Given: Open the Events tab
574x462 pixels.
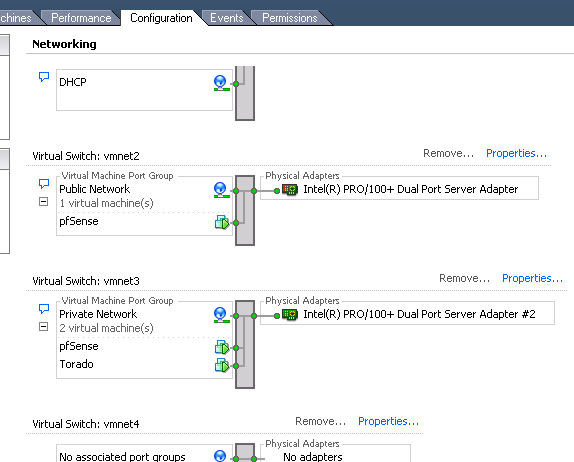Looking at the screenshot, I should pyautogui.click(x=227, y=18).
